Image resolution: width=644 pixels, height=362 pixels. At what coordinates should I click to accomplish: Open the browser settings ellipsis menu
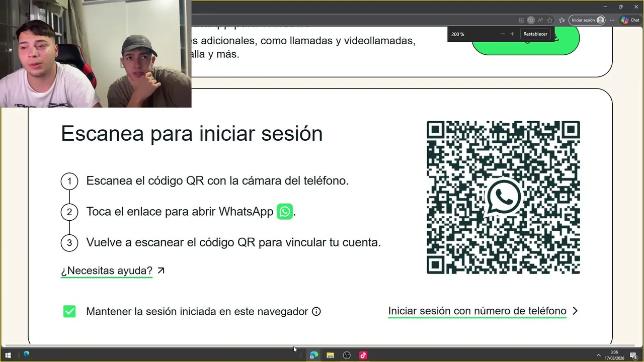click(x=612, y=20)
